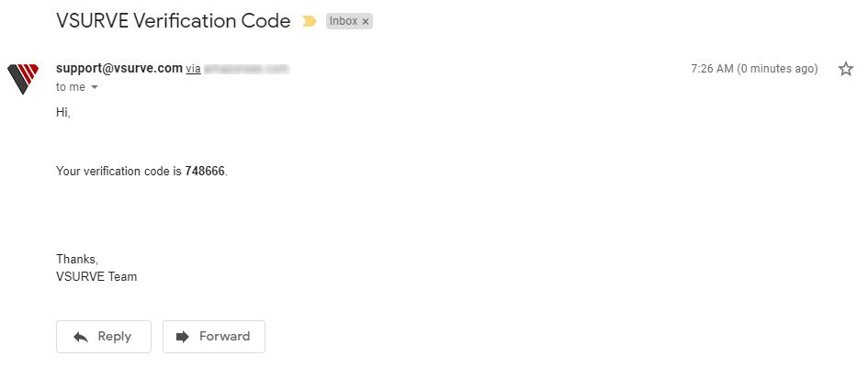The height and width of the screenshot is (390, 868).
Task: Click "Your verification code is" sentence
Action: coord(119,171)
